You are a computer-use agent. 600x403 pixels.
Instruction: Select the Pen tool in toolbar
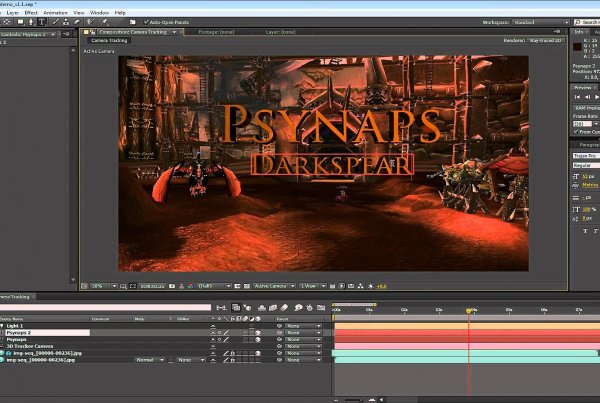[31, 22]
